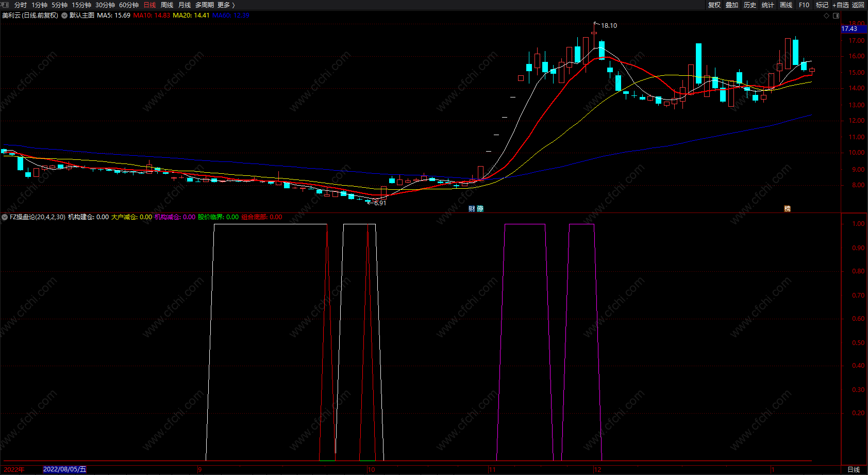The width and height of the screenshot is (868, 475).
Task: Click the 组合底部: 0.00 indicator label
Action: [x=262, y=217]
